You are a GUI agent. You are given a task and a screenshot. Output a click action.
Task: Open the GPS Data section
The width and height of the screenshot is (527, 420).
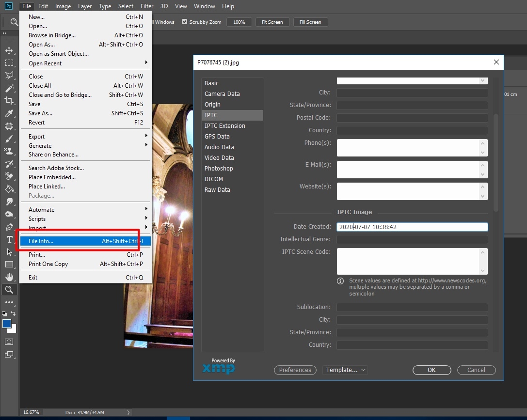[x=217, y=137]
